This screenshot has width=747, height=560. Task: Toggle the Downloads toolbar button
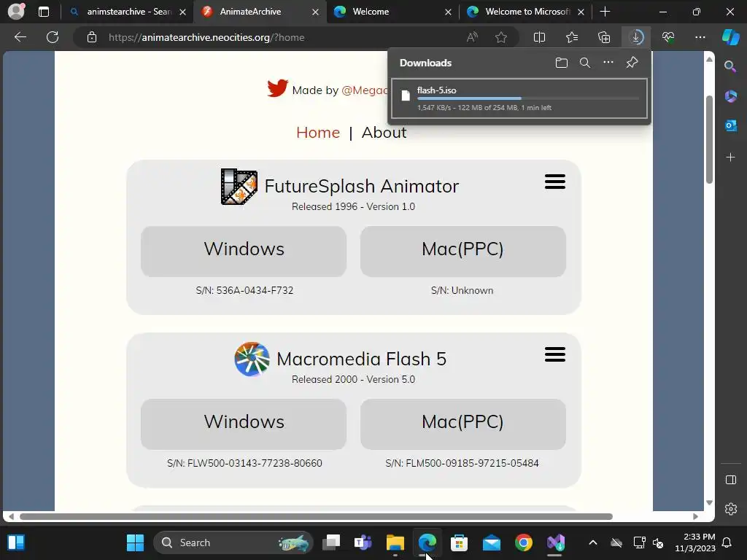(636, 37)
